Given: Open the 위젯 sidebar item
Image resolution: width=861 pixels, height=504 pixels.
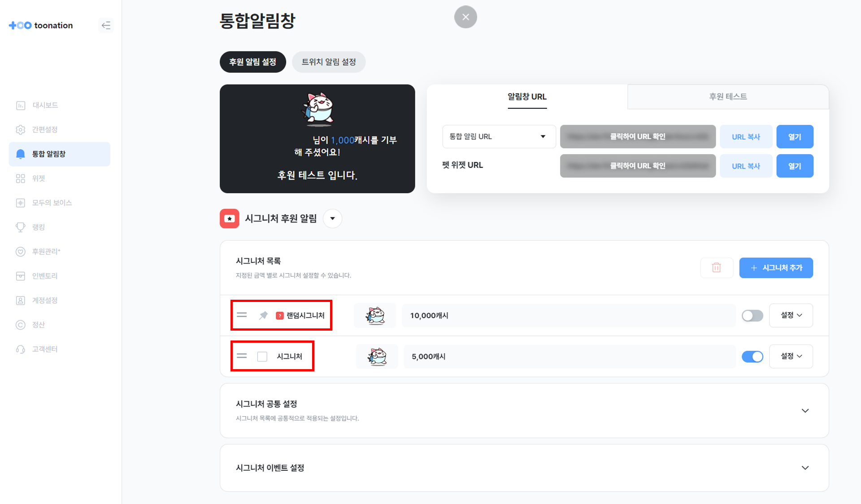Looking at the screenshot, I should tap(60, 178).
